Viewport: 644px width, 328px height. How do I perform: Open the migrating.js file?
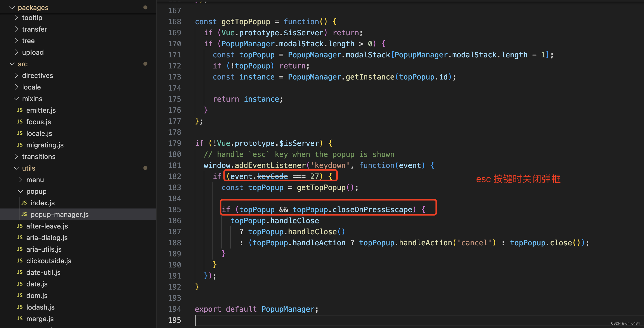[45, 145]
